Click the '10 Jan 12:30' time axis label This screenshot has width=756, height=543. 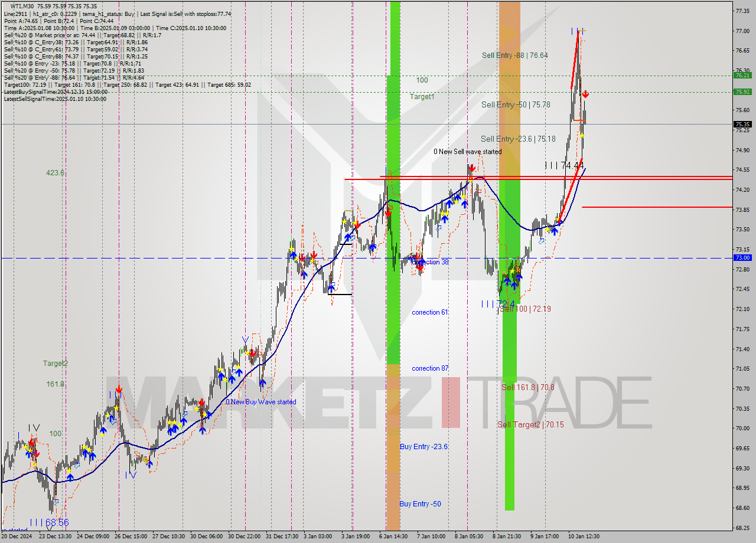click(584, 537)
